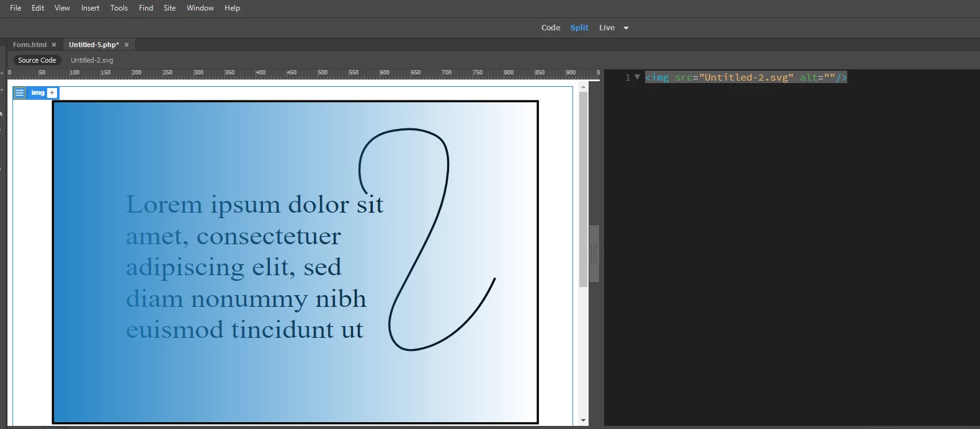Click the live view vertical scrollbar thumb
The width and height of the screenshot is (980, 429).
[583, 189]
